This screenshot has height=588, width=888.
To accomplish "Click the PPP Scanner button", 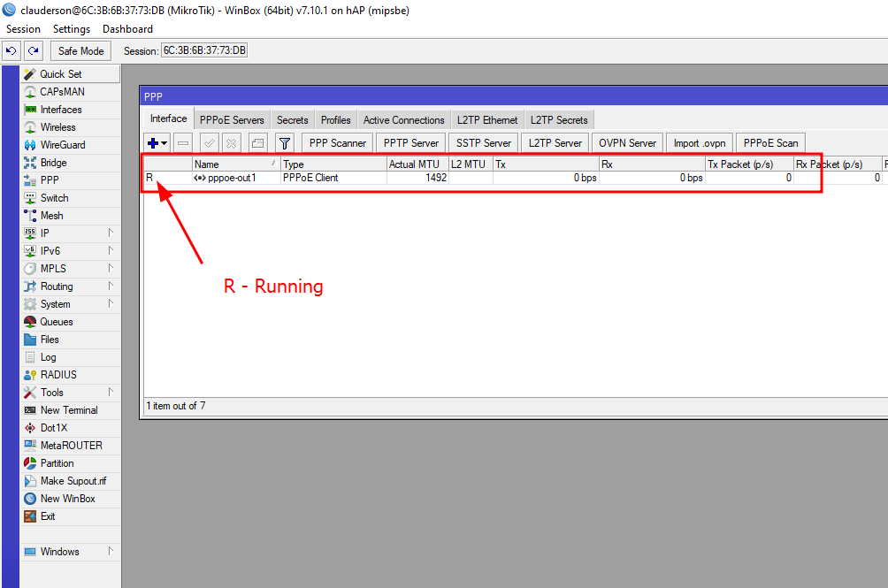I will [x=337, y=142].
